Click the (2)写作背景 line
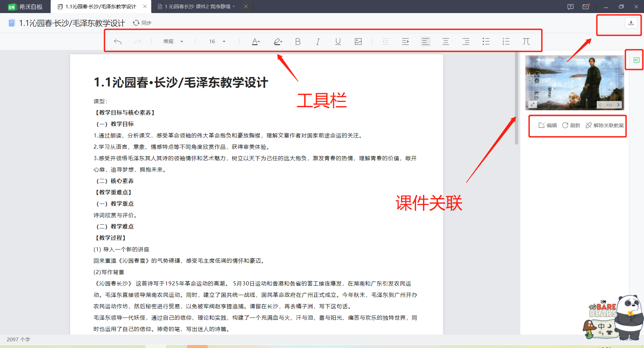644x348 pixels. click(x=109, y=272)
